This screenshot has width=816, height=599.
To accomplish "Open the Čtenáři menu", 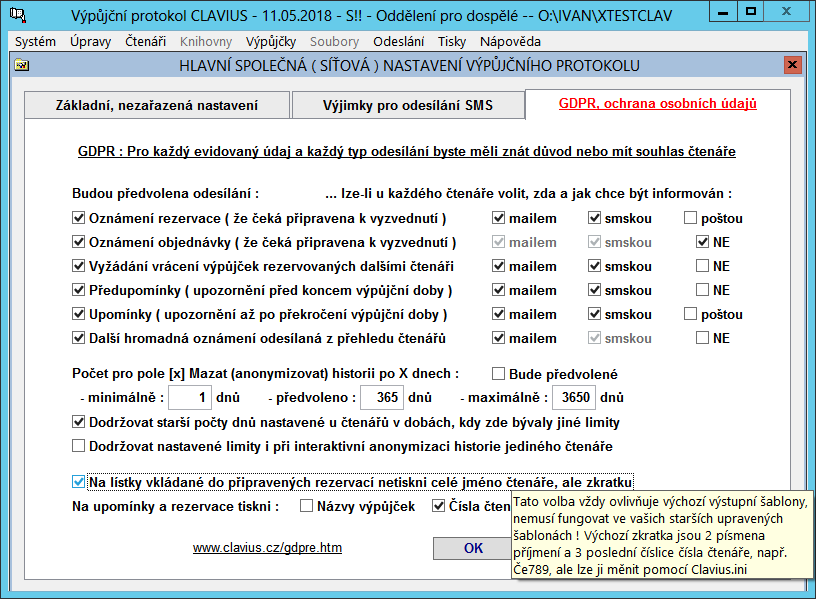I will pyautogui.click(x=145, y=42).
